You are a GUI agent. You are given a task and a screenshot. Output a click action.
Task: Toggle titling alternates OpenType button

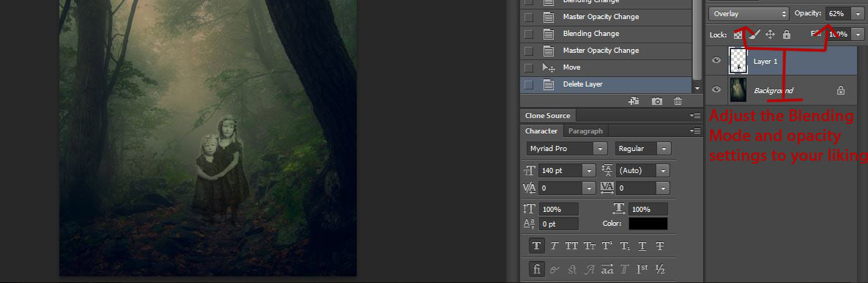click(x=624, y=270)
